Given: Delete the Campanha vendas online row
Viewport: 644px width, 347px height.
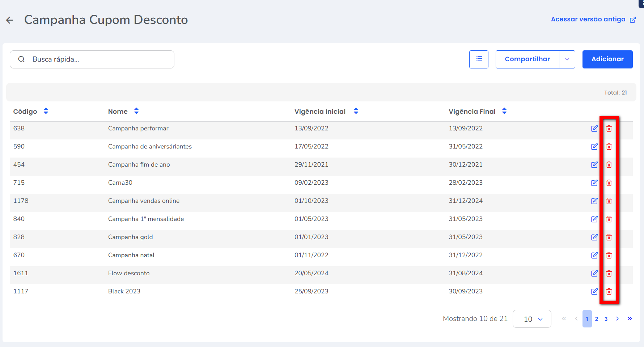Looking at the screenshot, I should [609, 201].
